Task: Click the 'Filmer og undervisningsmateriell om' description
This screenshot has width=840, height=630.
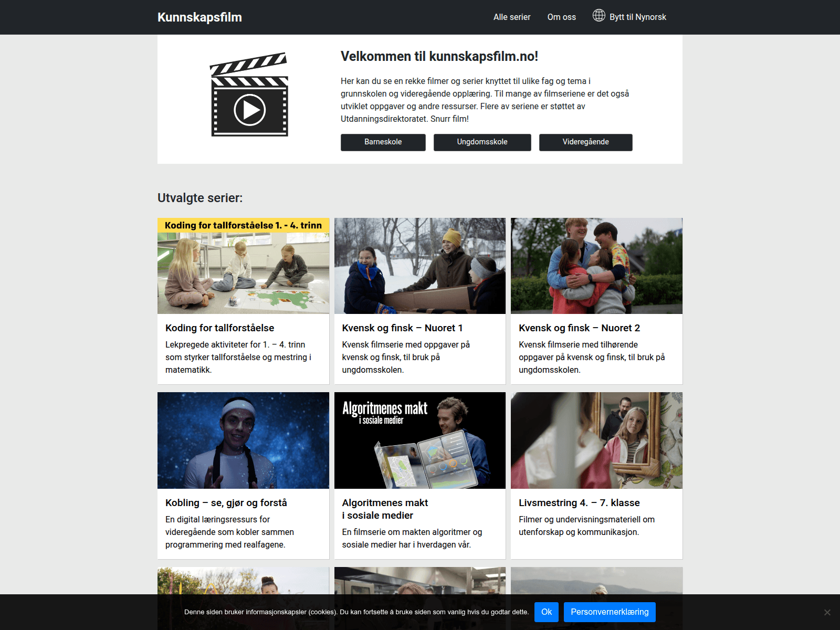Action: (586, 526)
